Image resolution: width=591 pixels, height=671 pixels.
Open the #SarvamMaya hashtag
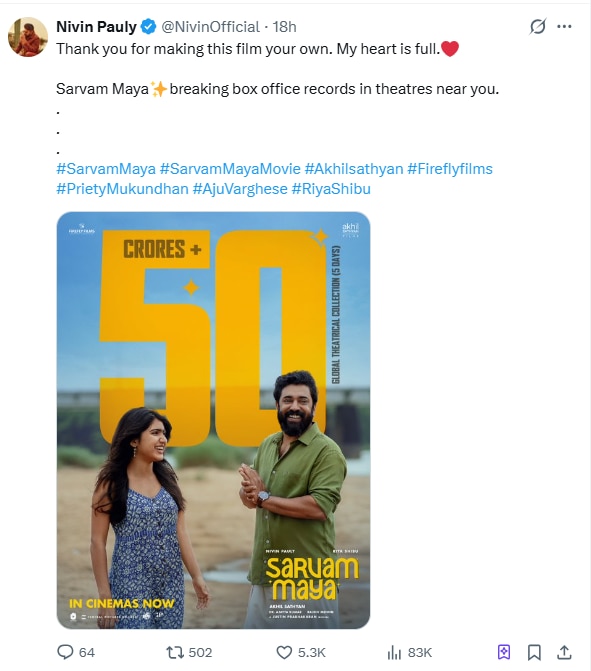point(106,169)
